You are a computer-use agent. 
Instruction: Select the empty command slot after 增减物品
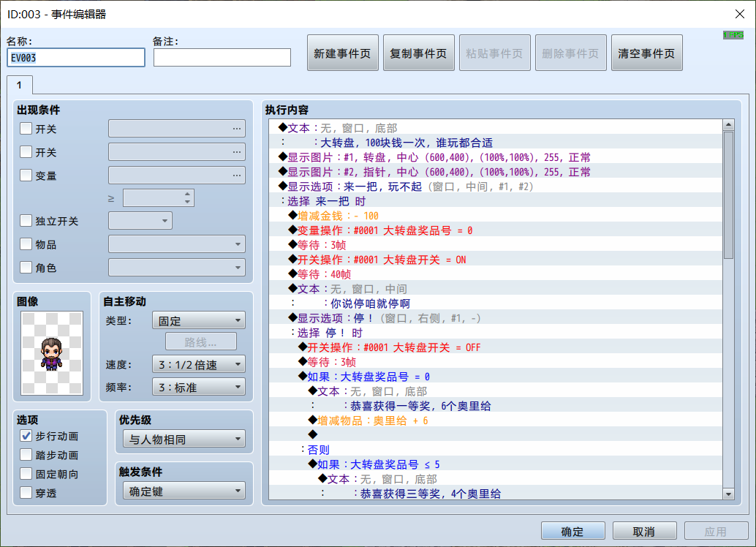click(x=496, y=434)
